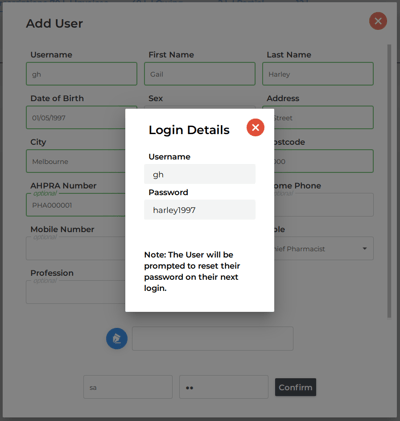Click the Mobile Number input

pos(76,248)
